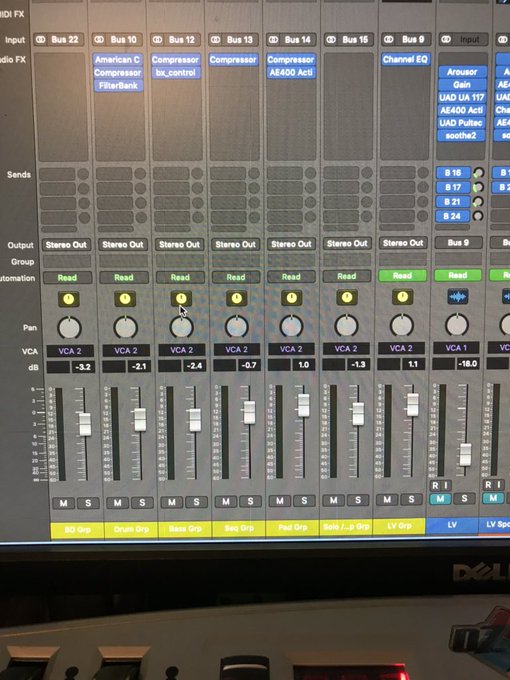Viewport: 510px width, 680px height.
Task: Click the Pad Grp volume fader
Action: (x=304, y=405)
